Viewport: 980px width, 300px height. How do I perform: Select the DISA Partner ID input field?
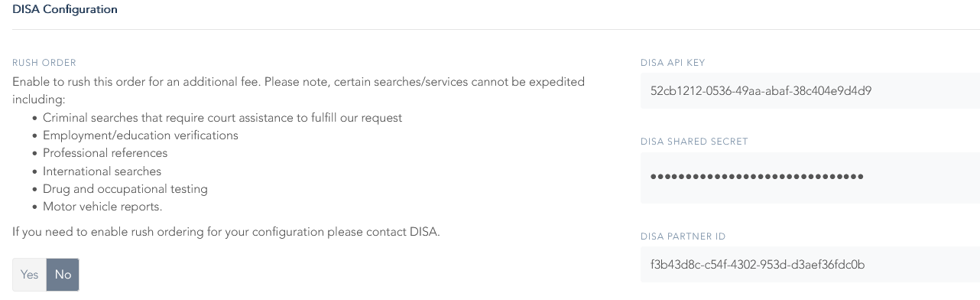(810, 265)
